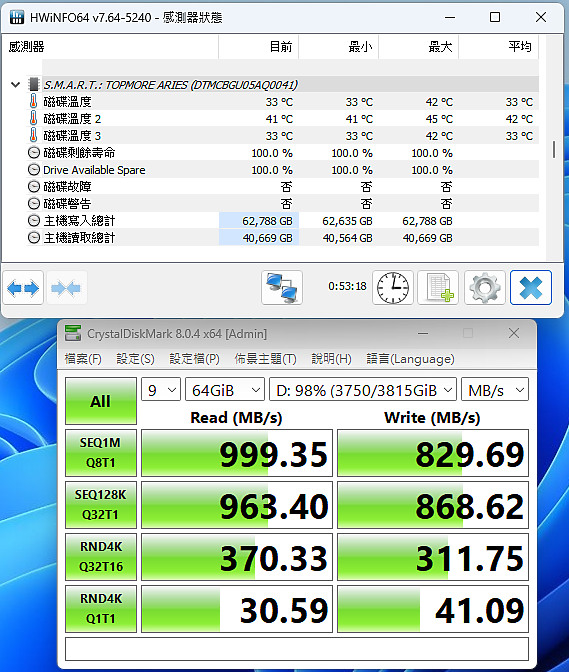Viewport: 569px width, 672px height.
Task: Click the 370.33 RND4K read result
Action: click(237, 557)
